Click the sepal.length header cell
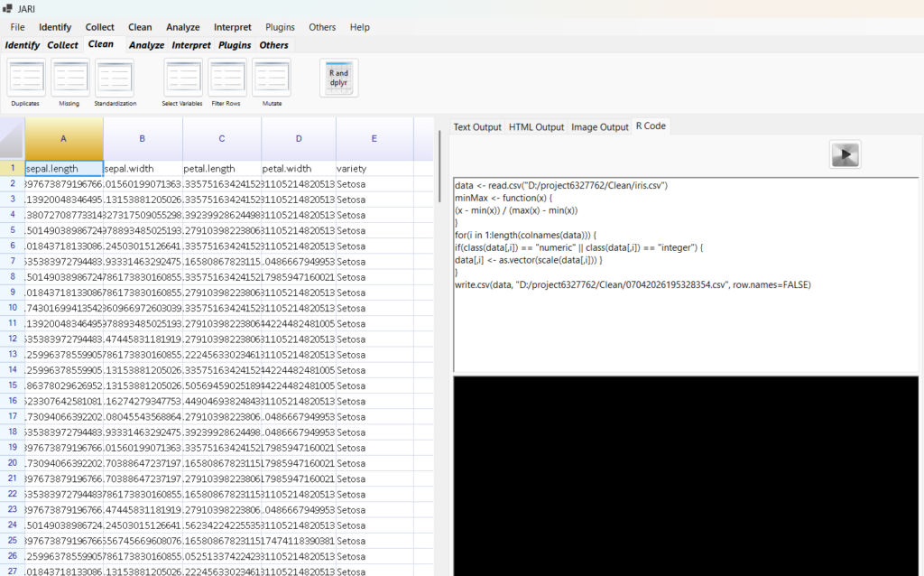924x576 pixels. click(63, 169)
